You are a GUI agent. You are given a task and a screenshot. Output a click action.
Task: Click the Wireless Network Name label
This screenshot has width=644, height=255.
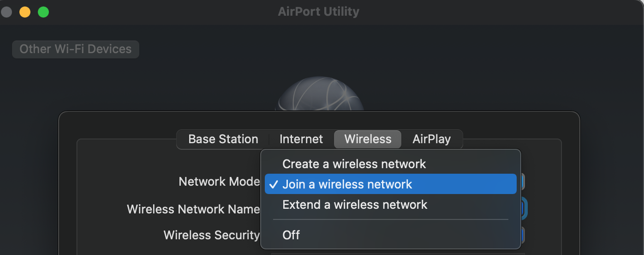(x=193, y=209)
